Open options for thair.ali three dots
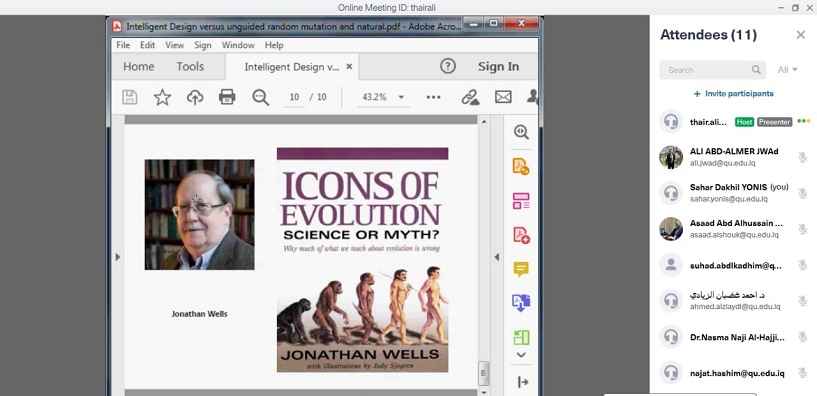Screen dimensions: 817x396 [x=804, y=121]
